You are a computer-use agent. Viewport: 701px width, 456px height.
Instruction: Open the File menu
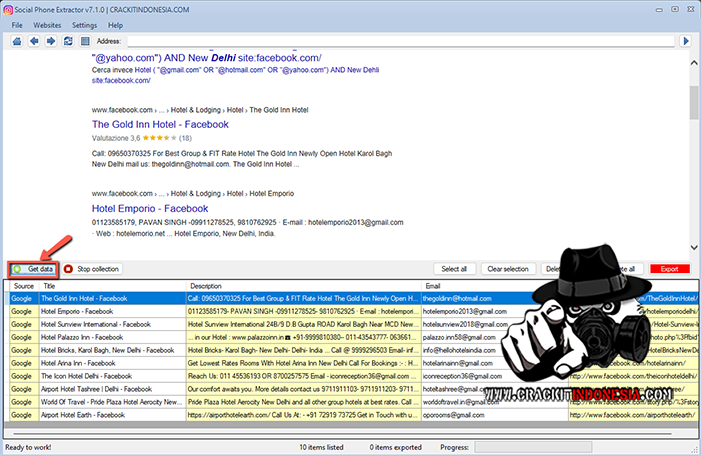click(18, 24)
